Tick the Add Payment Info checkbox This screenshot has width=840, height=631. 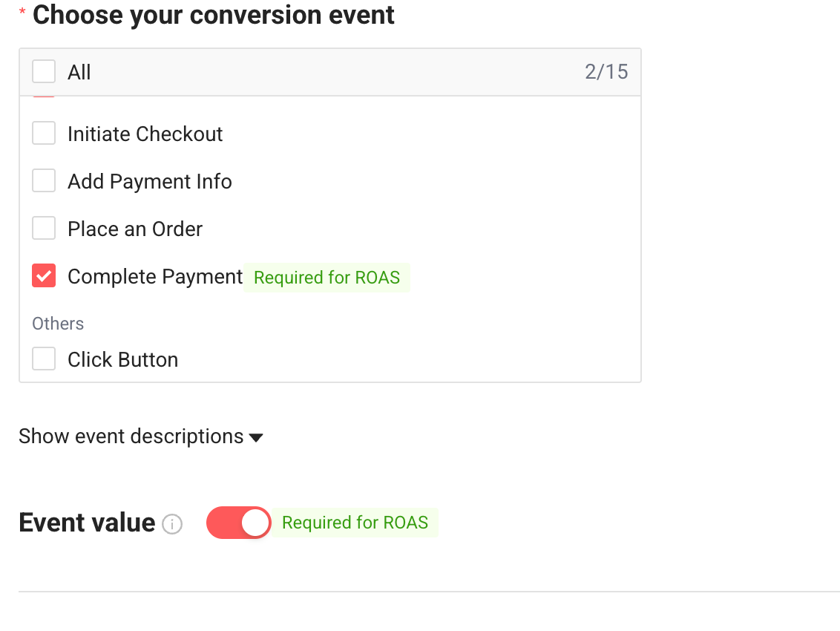(44, 181)
